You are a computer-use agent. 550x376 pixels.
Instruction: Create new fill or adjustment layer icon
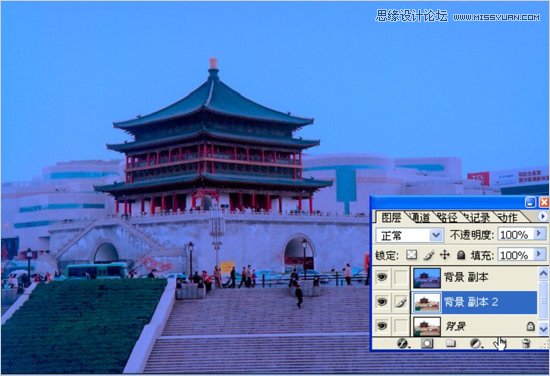(476, 343)
